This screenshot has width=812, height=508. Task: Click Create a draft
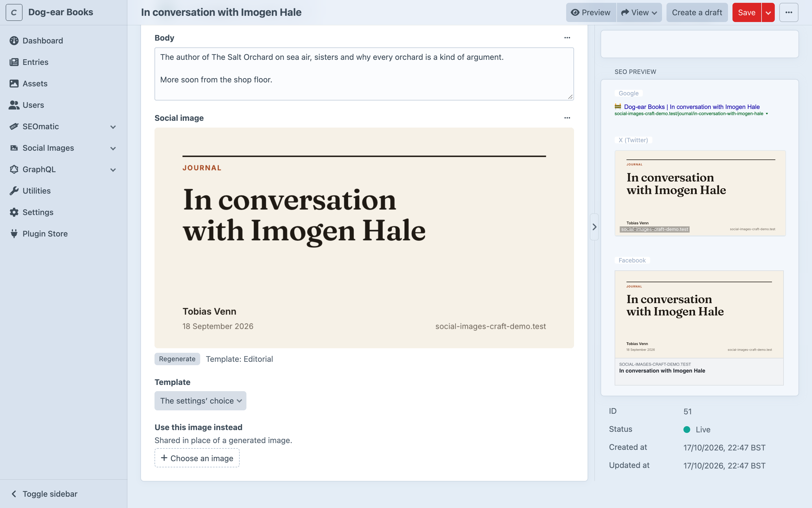pyautogui.click(x=697, y=12)
